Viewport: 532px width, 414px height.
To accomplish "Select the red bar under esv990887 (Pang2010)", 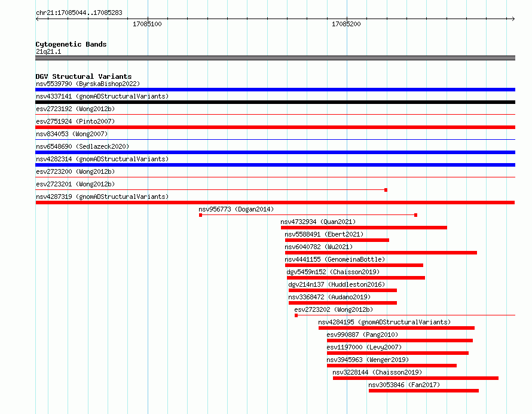I will pyautogui.click(x=400, y=341).
